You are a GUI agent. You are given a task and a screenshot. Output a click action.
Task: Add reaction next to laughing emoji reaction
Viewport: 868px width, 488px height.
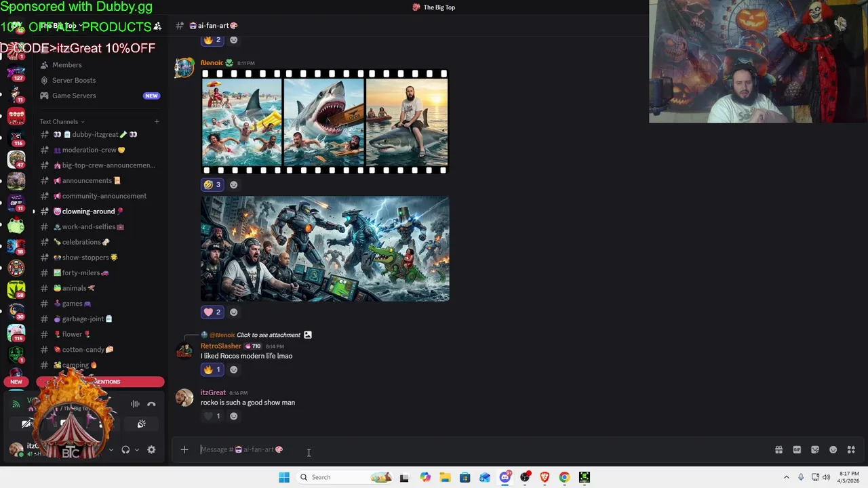(234, 184)
